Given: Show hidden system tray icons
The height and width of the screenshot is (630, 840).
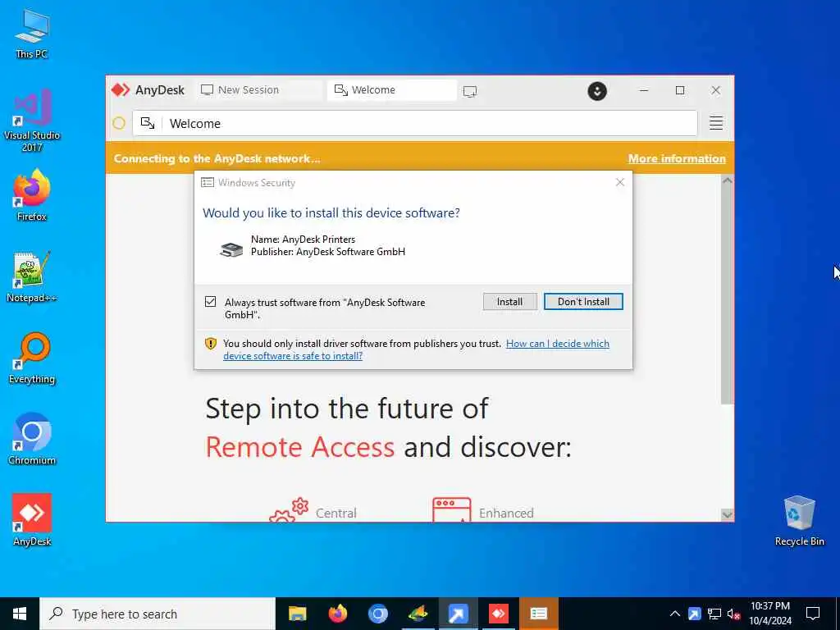Looking at the screenshot, I should coord(675,614).
